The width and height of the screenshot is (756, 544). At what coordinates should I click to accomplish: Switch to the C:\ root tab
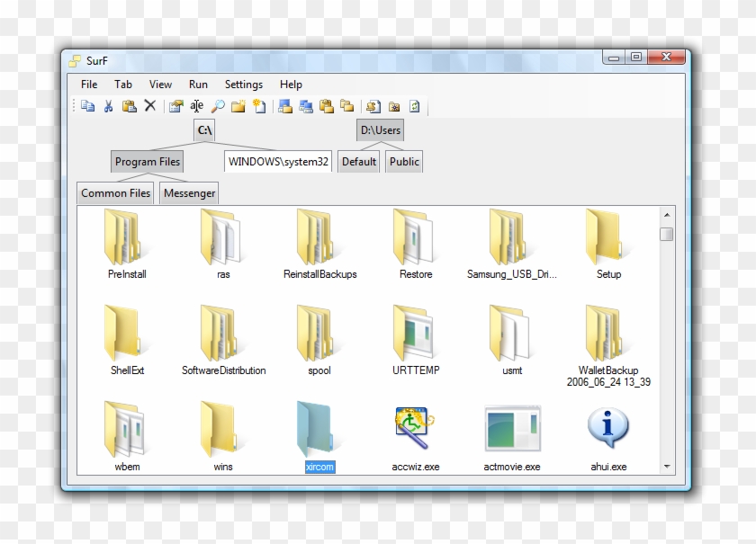coord(204,130)
